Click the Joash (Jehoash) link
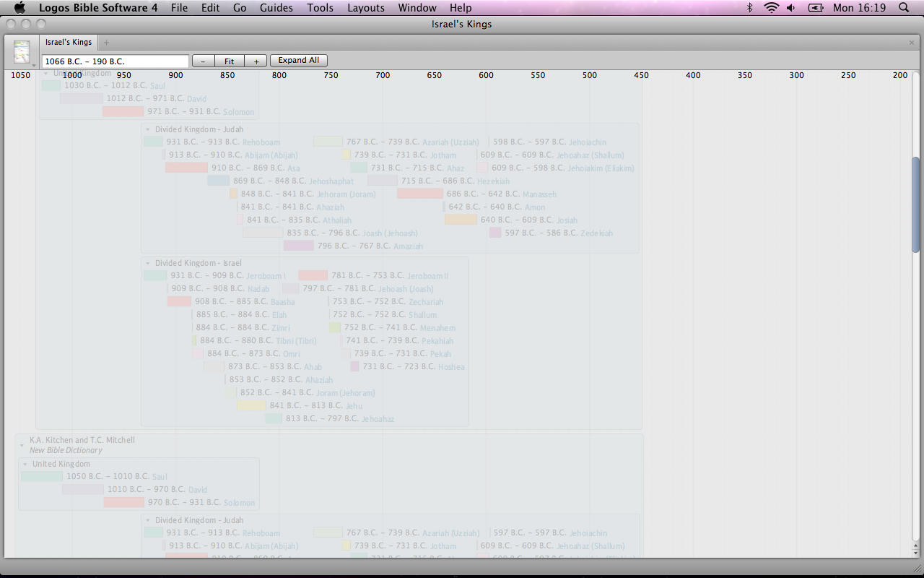924x578 pixels. 390,233
